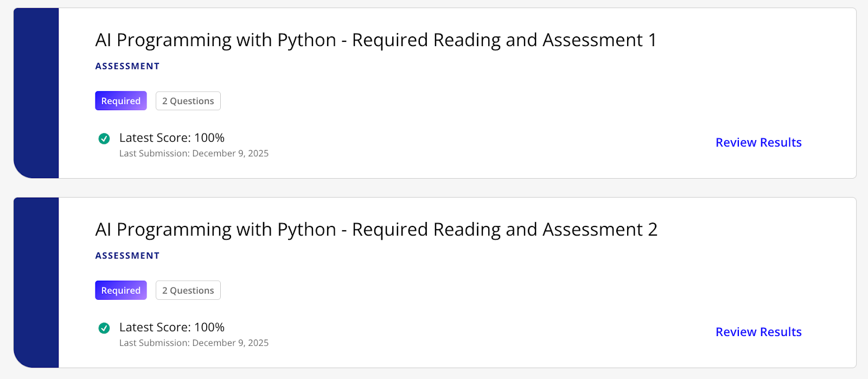Click the Required badge on Assessment 1

pos(121,101)
